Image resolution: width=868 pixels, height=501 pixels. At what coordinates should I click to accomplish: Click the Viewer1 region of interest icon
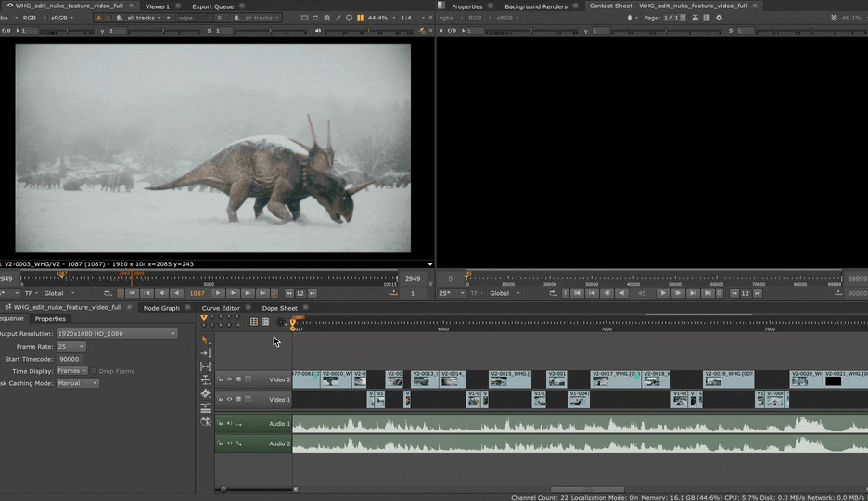click(349, 18)
